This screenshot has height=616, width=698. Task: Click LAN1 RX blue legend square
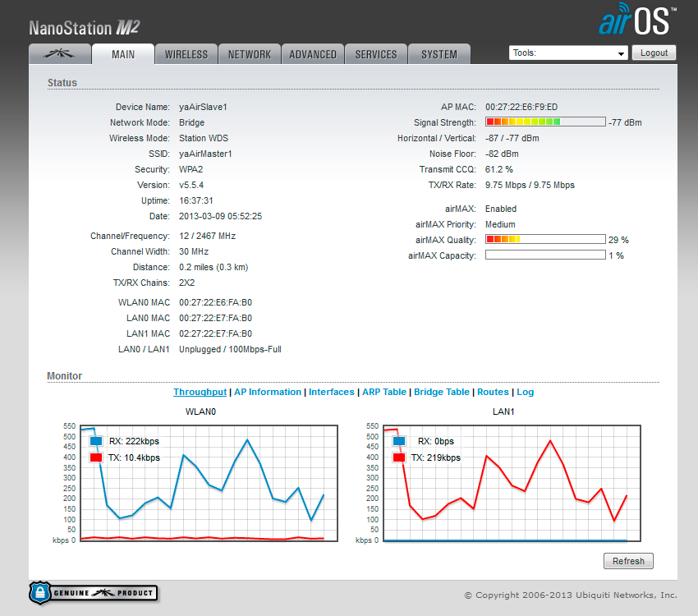click(399, 441)
